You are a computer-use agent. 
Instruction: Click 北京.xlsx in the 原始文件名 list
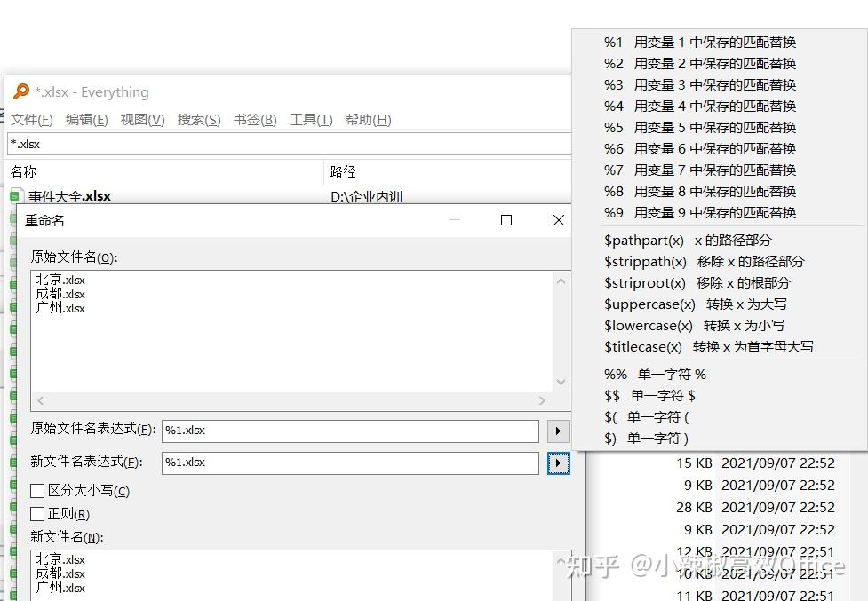click(60, 280)
